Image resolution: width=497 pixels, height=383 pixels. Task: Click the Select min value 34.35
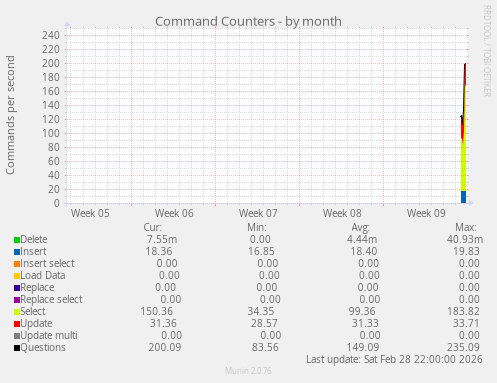tap(261, 311)
